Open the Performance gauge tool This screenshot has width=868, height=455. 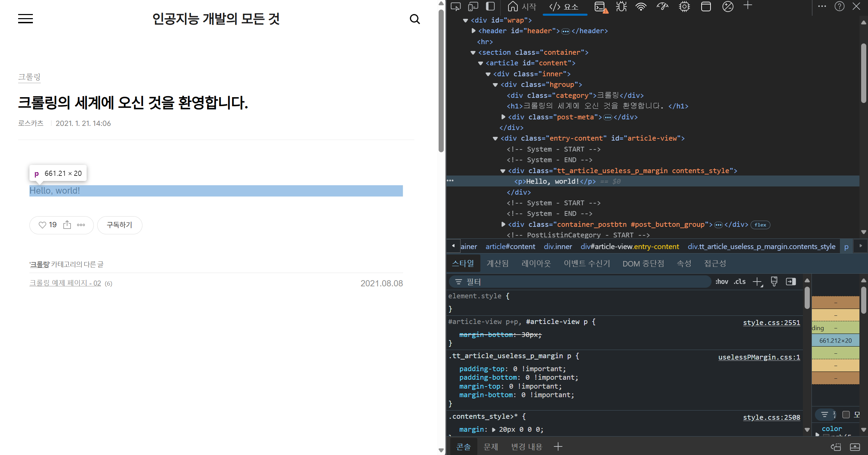pos(663,6)
